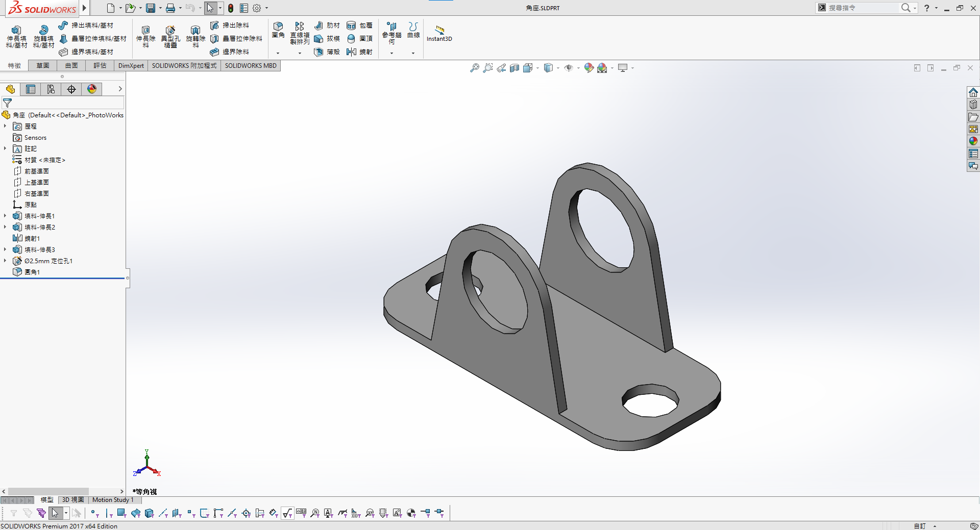The height and width of the screenshot is (530, 980).
Task: Select the 直線複製排列 linear pattern tool
Action: point(300,33)
